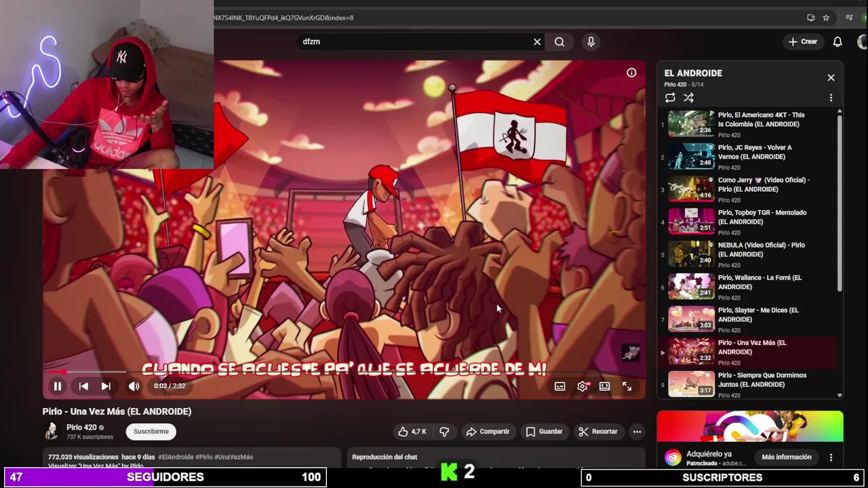
Task: Bookmark this page with star
Action: pos(826,18)
